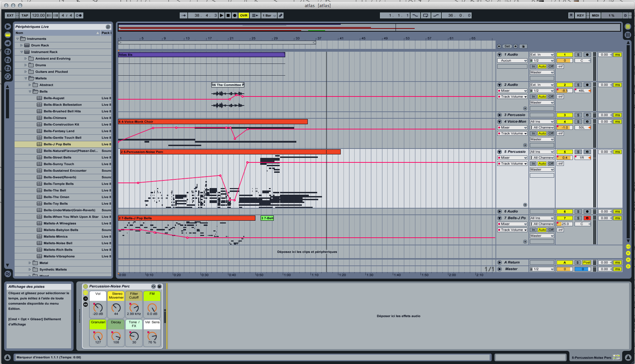635x364 pixels.
Task: Expand the Drum Rack folder
Action: [22, 45]
